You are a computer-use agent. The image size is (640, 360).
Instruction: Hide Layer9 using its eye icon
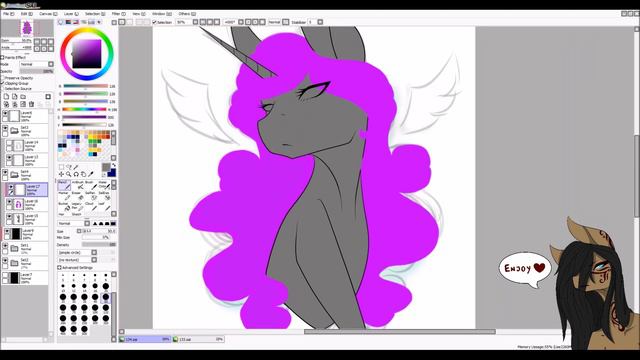(7, 231)
